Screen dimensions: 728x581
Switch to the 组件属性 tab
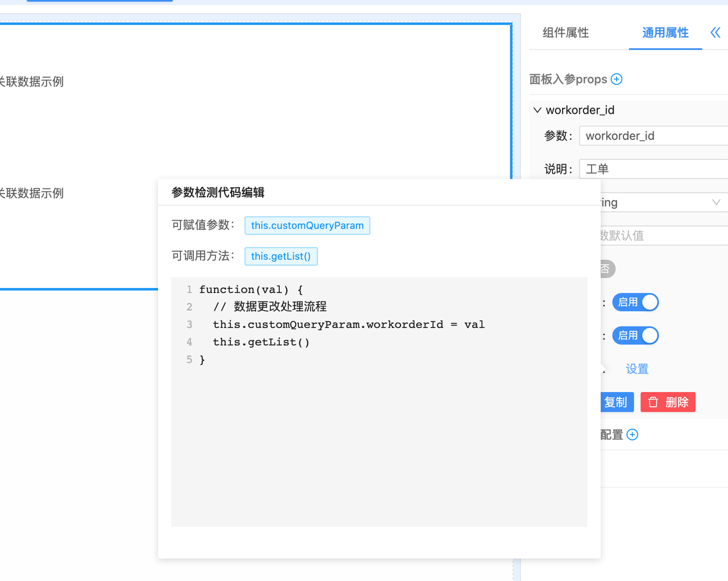tap(565, 33)
